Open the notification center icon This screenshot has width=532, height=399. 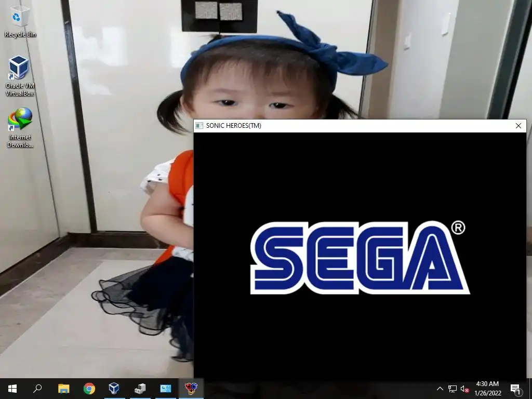pos(516,389)
